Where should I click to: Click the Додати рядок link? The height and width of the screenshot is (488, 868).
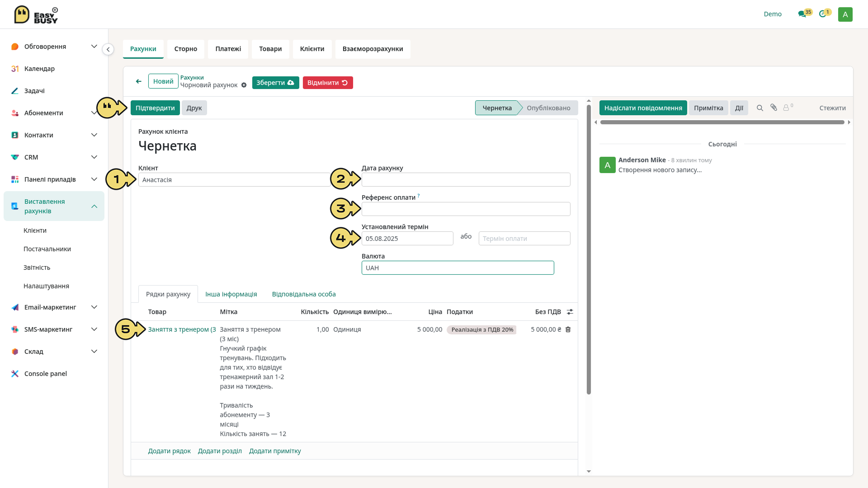(x=169, y=451)
